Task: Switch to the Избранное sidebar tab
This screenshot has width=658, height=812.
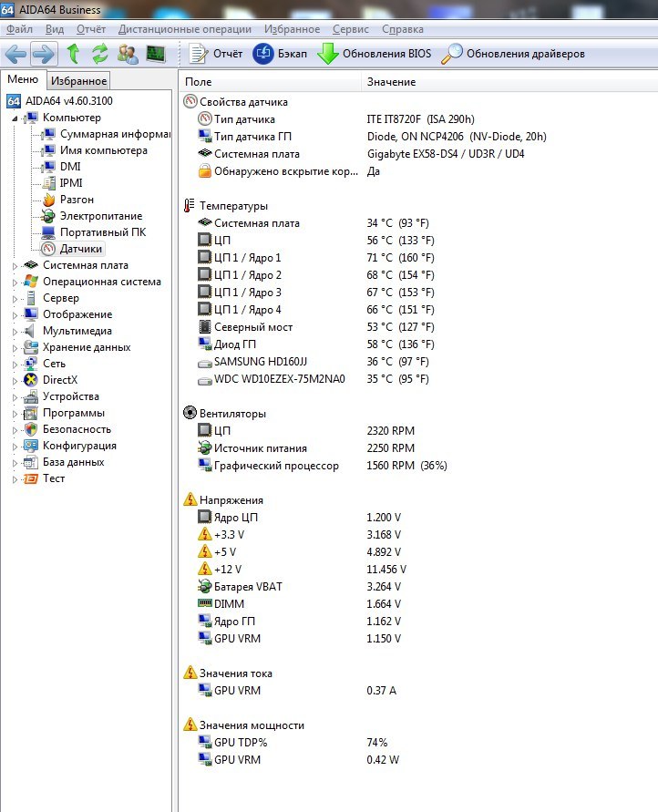Action: pyautogui.click(x=79, y=81)
